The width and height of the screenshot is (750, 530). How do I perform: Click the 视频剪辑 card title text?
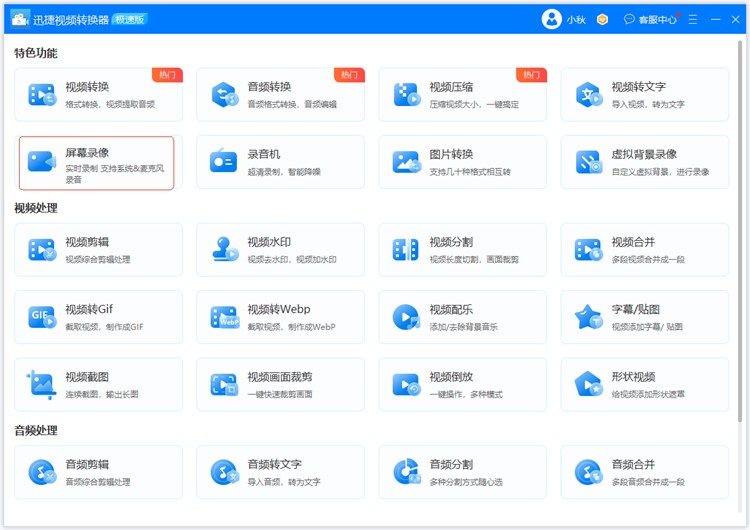click(87, 242)
